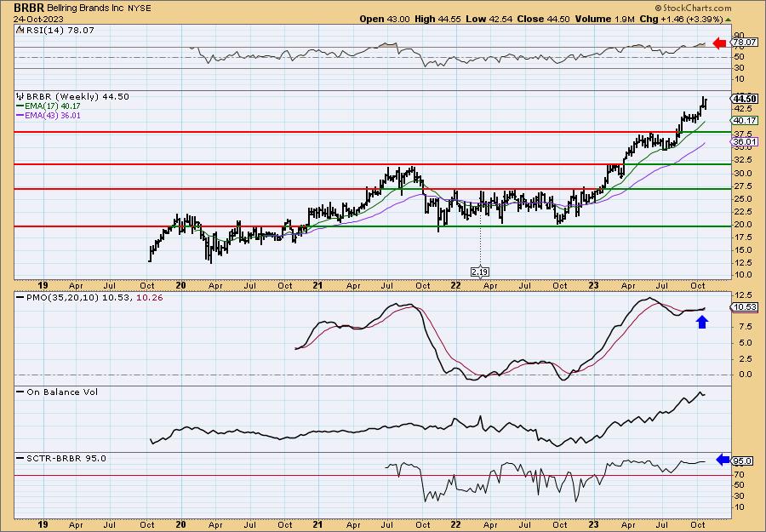766x532 pixels.
Task: Click the PMO(35,20,10) 10.53, 10.26 legend
Action: (x=94, y=298)
